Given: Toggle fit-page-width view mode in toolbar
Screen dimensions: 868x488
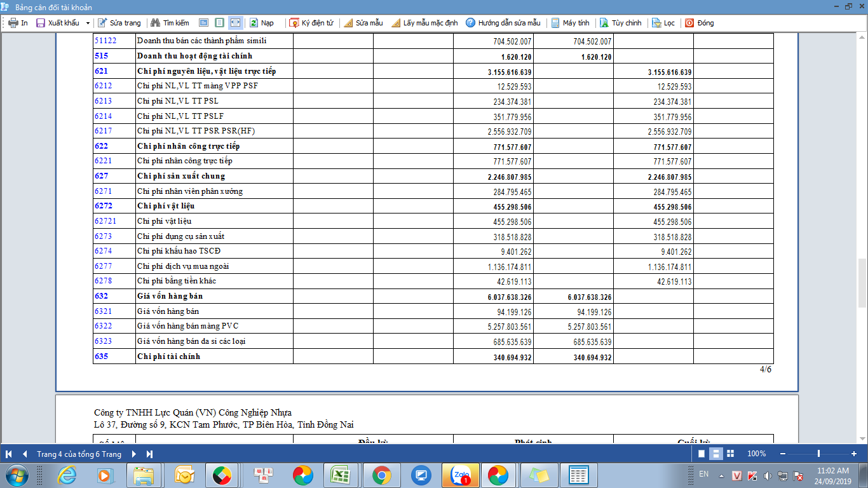Looking at the screenshot, I should click(x=235, y=23).
